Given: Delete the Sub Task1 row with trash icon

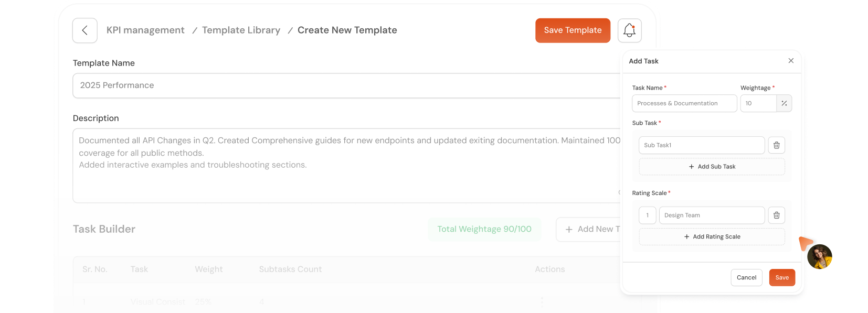Looking at the screenshot, I should 776,145.
